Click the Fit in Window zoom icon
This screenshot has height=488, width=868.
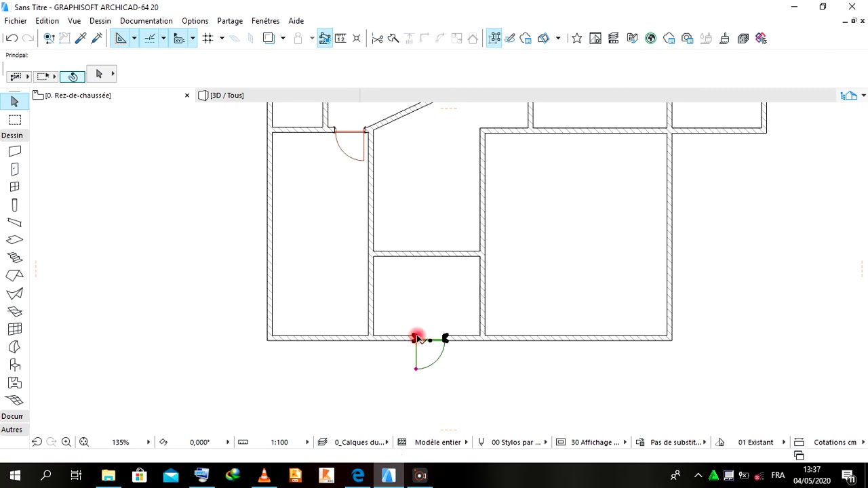84,443
